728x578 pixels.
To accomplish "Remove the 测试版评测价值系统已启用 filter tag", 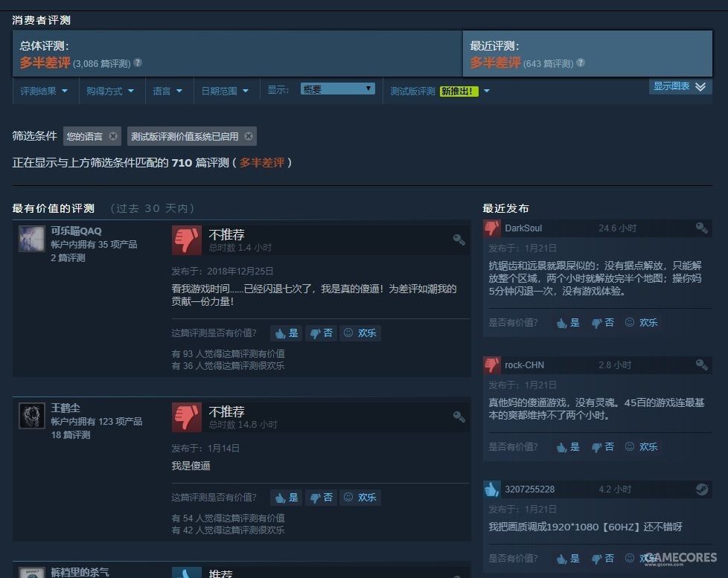I will click(x=249, y=136).
